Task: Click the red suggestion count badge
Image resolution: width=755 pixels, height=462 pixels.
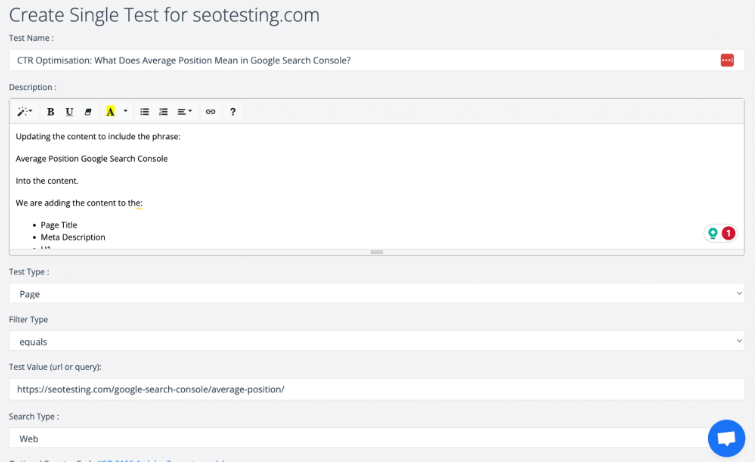Action: pos(729,233)
